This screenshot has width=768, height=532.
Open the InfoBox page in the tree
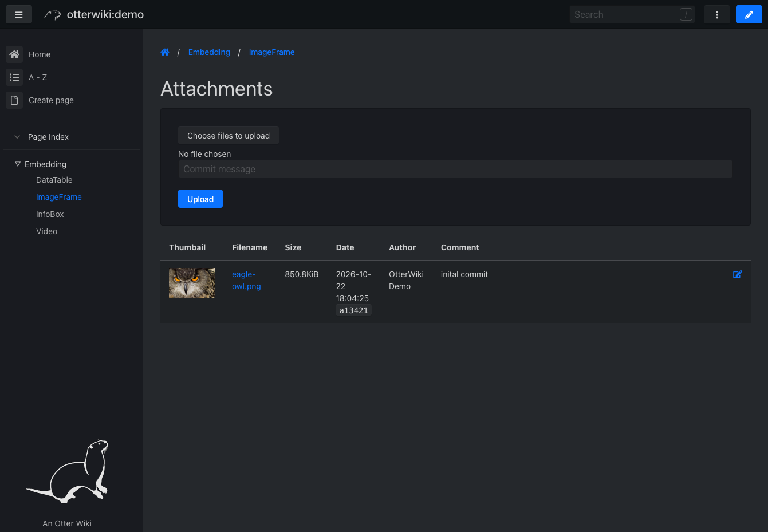click(x=50, y=214)
